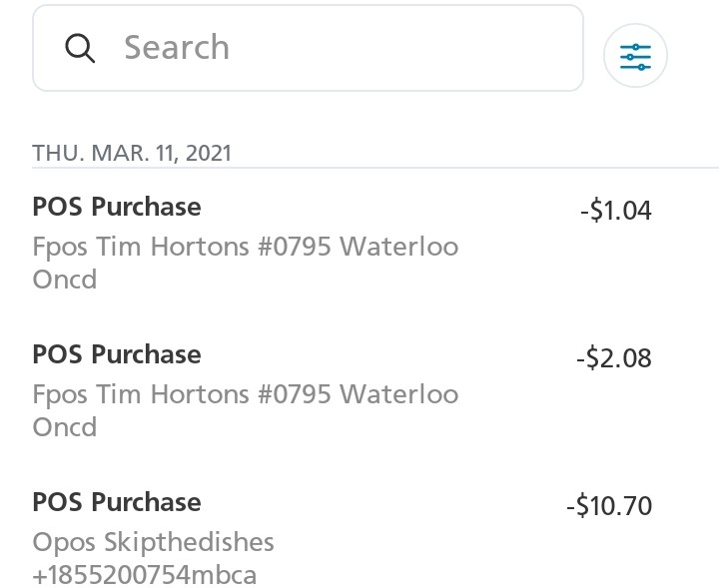Screen dimensions: 719x588
Task: Tap the 'Search' placeholder text
Action: coord(177,48)
